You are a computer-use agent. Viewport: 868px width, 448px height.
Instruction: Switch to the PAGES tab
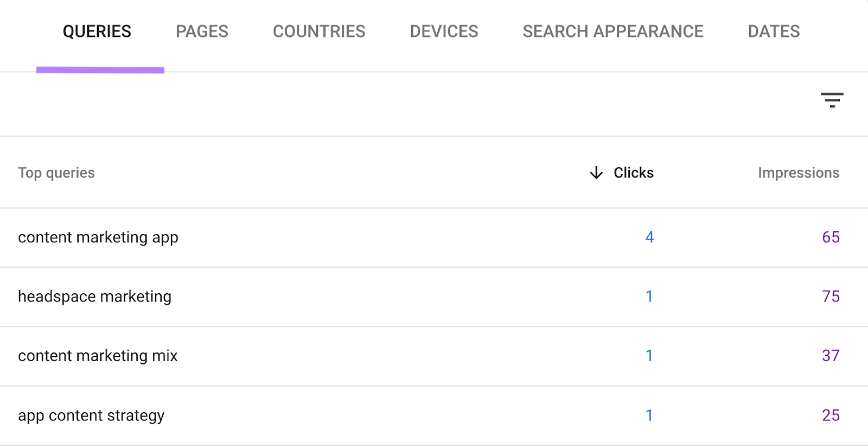(202, 31)
